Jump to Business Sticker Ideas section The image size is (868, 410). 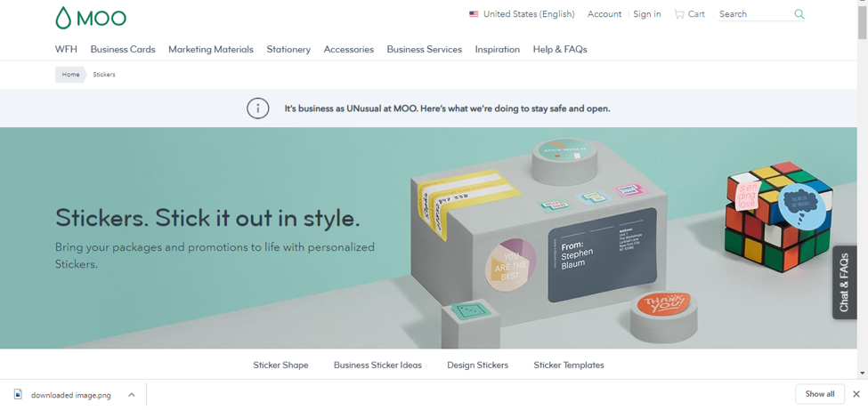coord(377,366)
